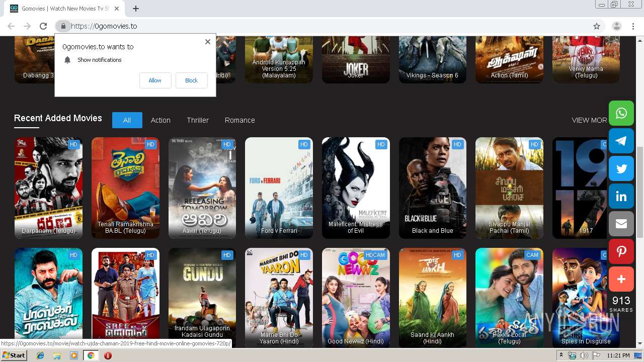Select the All movies filter tab
644x362 pixels.
pos(127,120)
